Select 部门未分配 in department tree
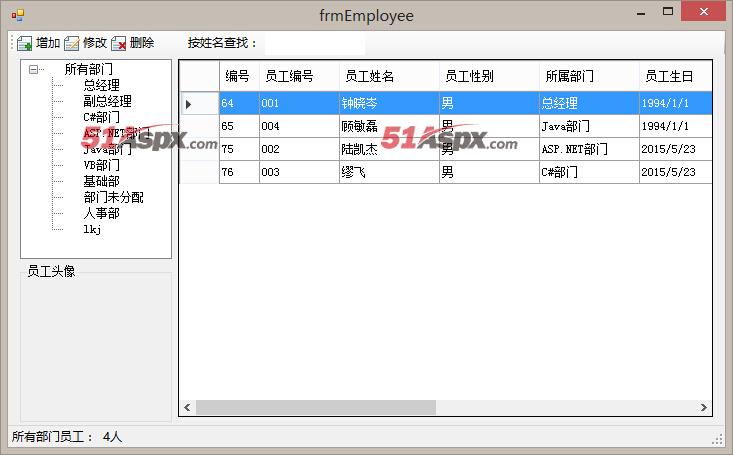 tap(114, 197)
